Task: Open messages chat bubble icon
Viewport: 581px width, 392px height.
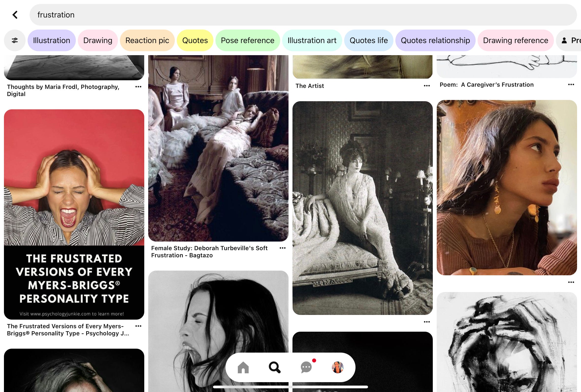Action: point(306,367)
